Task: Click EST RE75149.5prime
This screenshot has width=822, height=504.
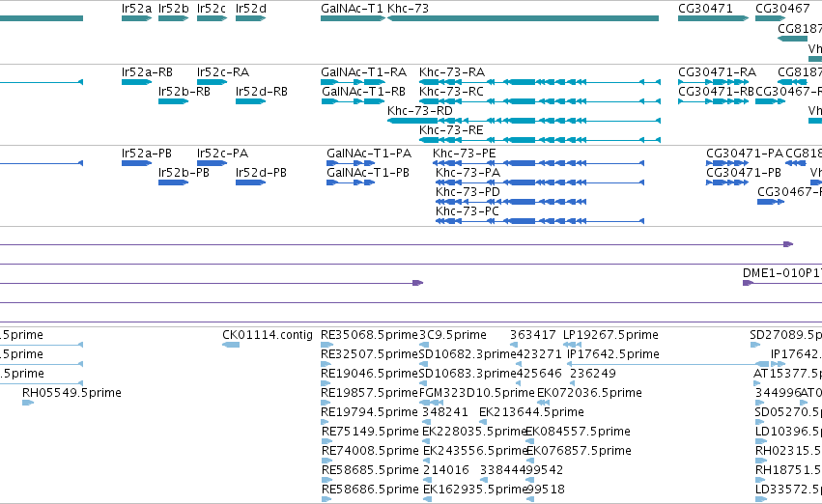Action: 326,441
